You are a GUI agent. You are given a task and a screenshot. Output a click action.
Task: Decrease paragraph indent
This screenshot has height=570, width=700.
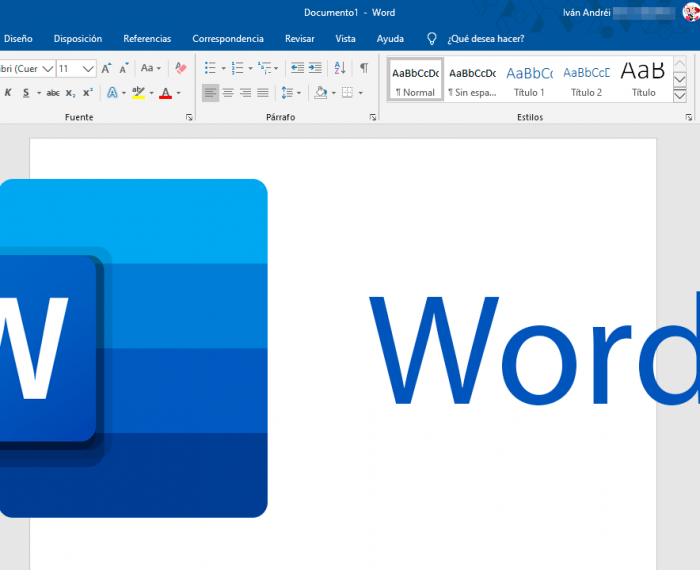(297, 68)
